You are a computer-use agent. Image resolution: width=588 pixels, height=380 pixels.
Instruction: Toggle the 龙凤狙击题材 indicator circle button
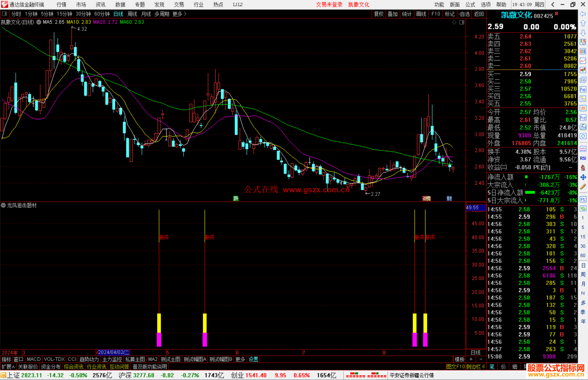tap(3, 205)
